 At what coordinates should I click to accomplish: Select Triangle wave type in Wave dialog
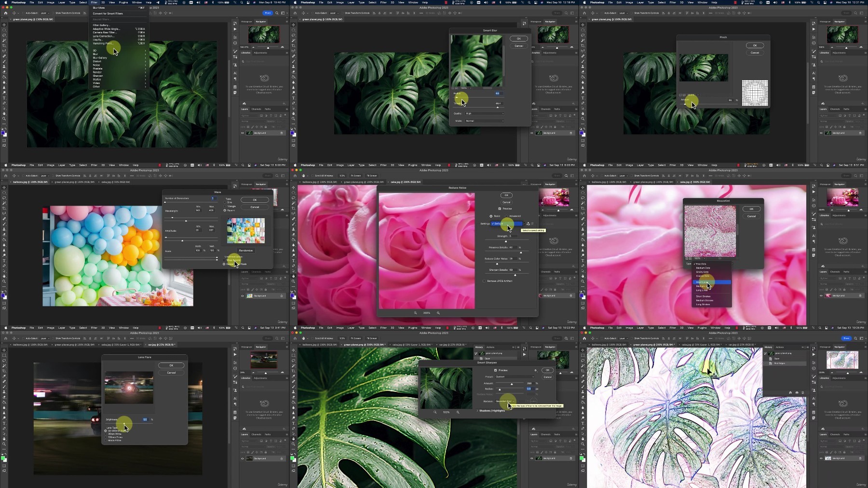[x=225, y=206]
